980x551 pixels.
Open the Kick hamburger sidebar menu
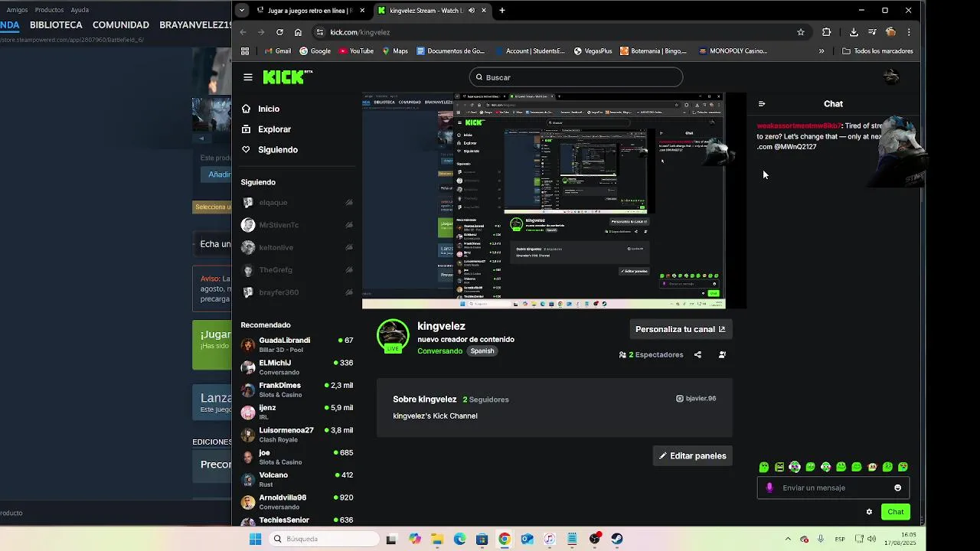[248, 77]
